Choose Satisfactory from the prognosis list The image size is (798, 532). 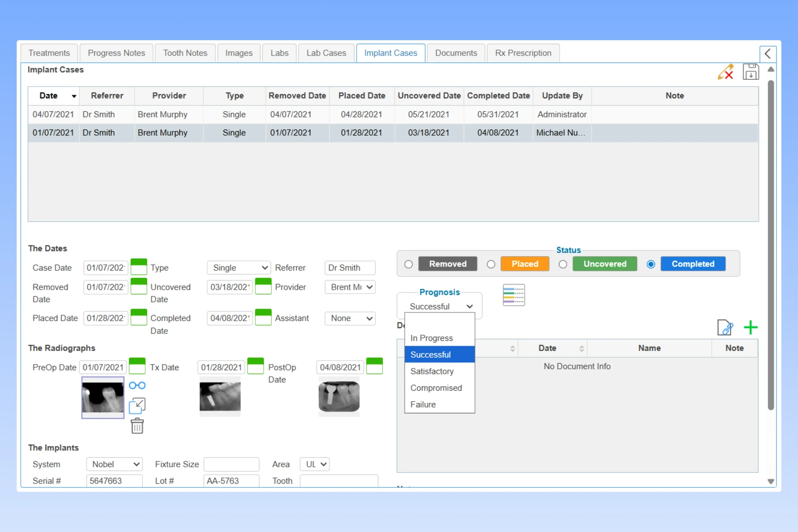432,371
